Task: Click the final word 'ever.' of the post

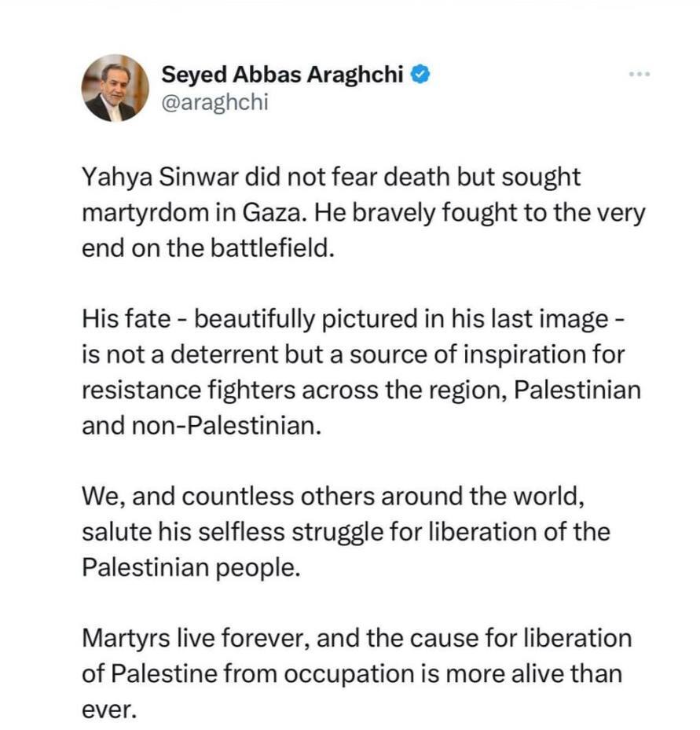Action: tap(110, 710)
